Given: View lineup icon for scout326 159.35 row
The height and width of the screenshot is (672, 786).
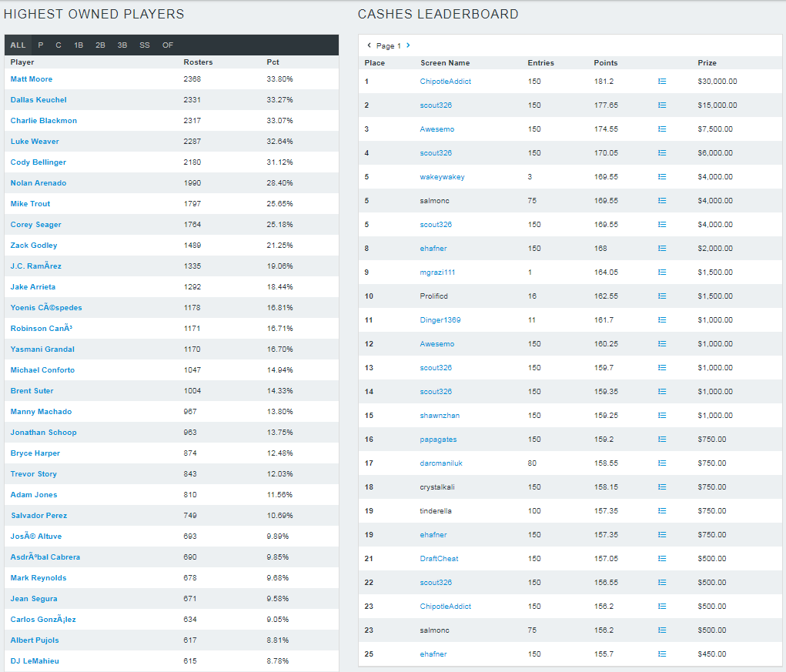Looking at the screenshot, I should click(x=662, y=391).
